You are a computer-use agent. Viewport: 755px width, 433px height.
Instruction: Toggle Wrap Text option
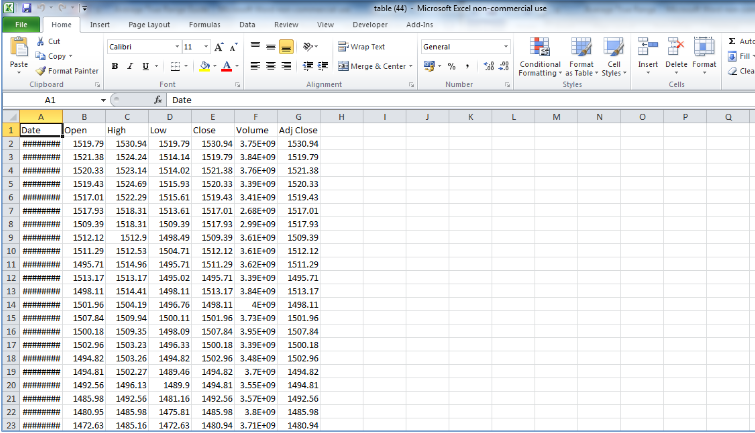[x=361, y=47]
